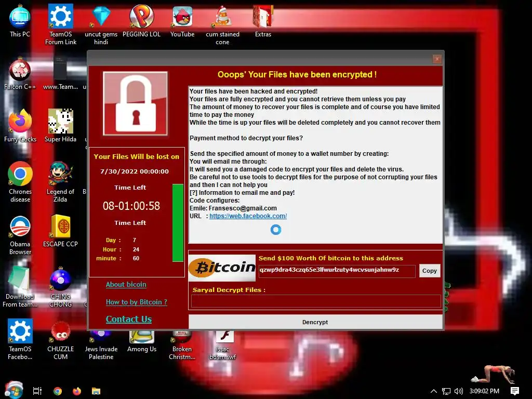Open network tray icon

click(x=446, y=391)
